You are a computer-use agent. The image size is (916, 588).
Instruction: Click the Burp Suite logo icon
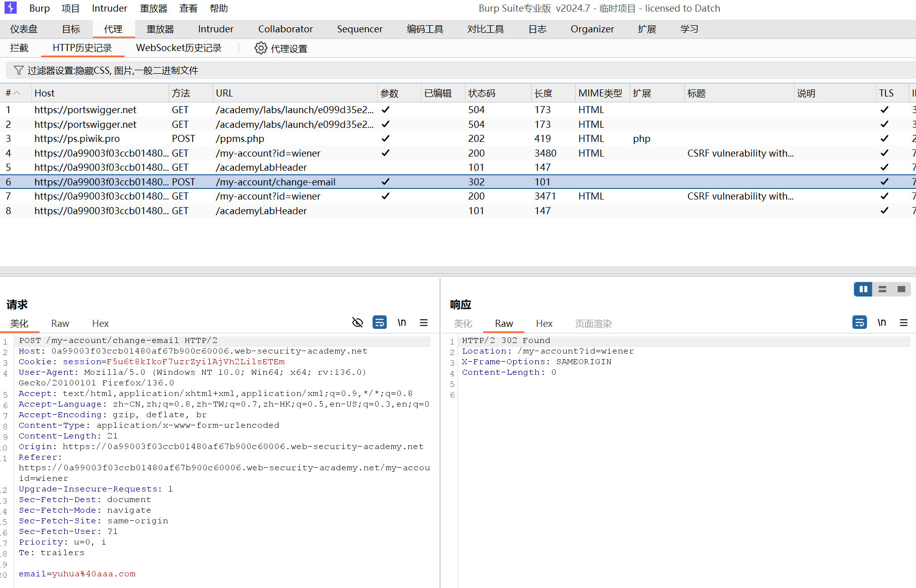(10, 8)
